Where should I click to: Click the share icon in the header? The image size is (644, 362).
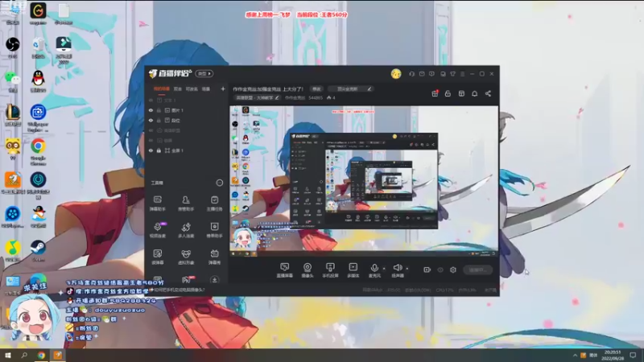point(488,93)
